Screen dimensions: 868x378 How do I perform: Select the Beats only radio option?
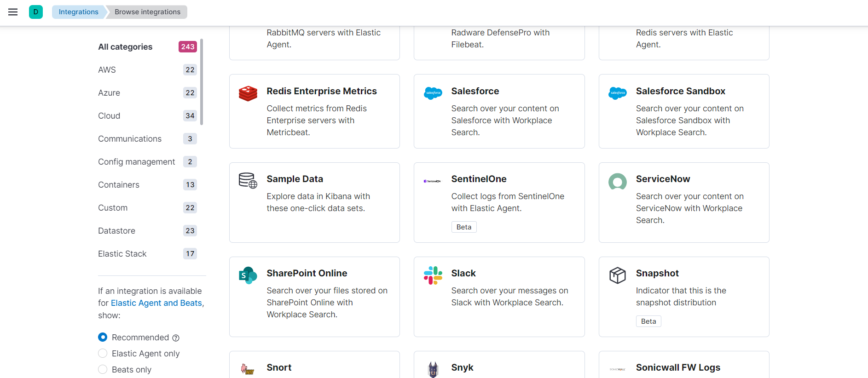[x=103, y=370]
